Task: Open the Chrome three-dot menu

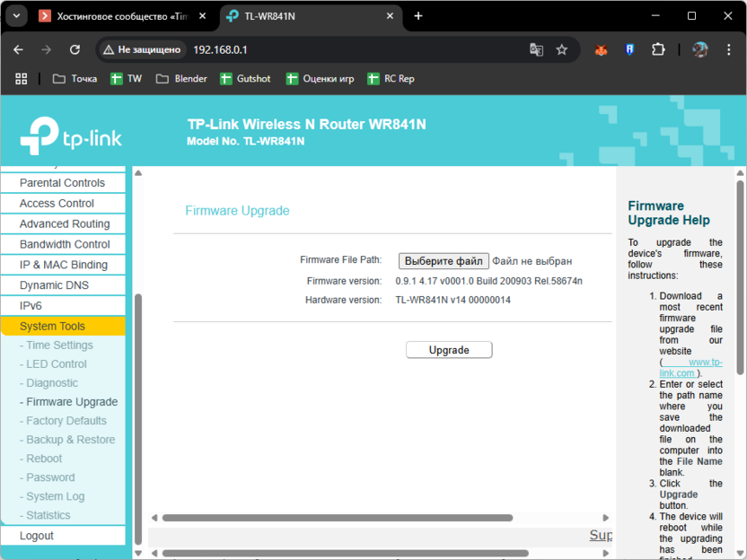Action: [728, 49]
